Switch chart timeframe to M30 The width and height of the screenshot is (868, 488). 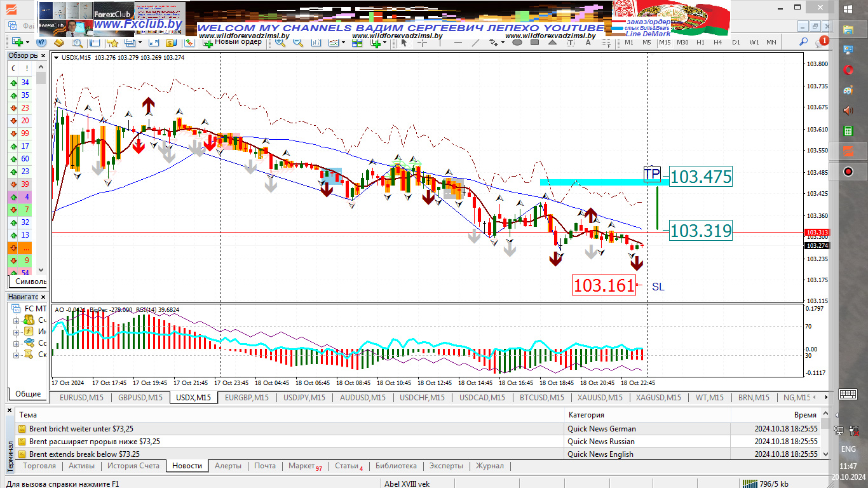tap(682, 43)
